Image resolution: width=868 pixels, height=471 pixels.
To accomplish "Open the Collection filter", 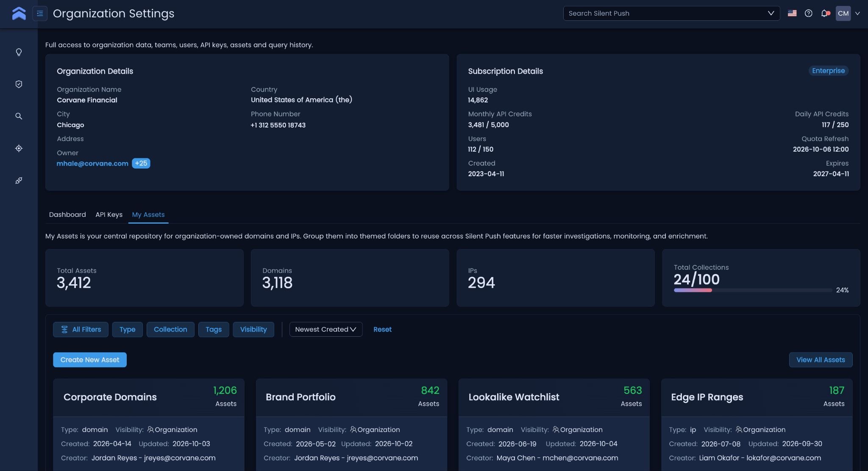I will (170, 329).
